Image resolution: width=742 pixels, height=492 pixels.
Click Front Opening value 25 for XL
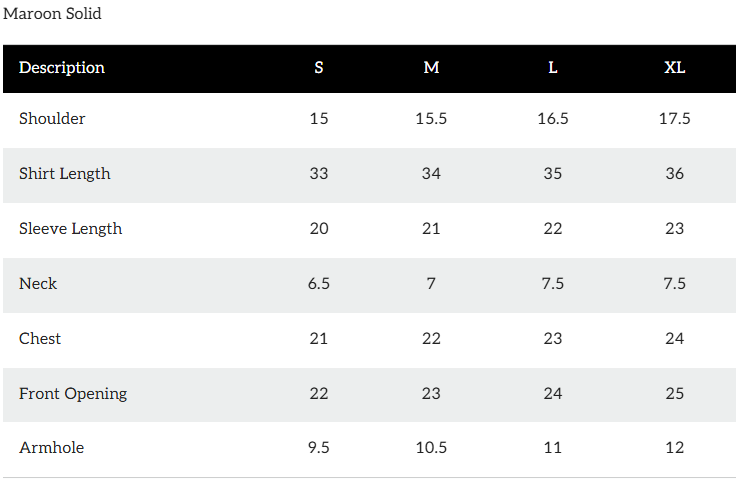pos(675,394)
